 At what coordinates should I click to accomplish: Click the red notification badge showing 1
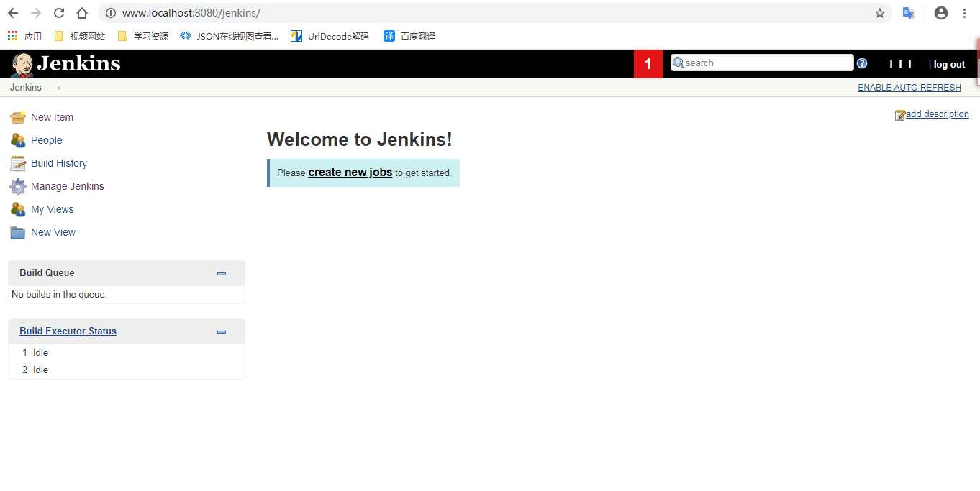tap(648, 64)
